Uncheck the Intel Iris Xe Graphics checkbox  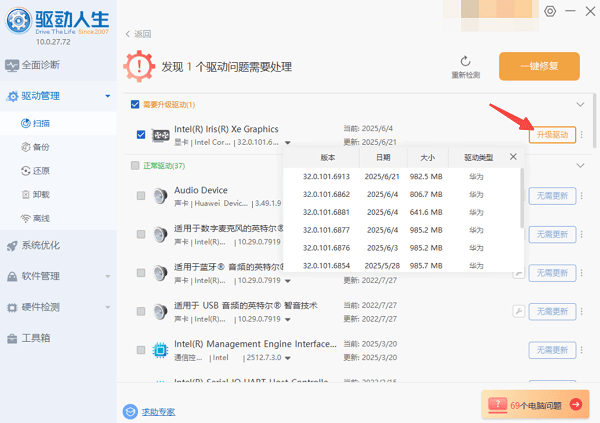point(140,135)
